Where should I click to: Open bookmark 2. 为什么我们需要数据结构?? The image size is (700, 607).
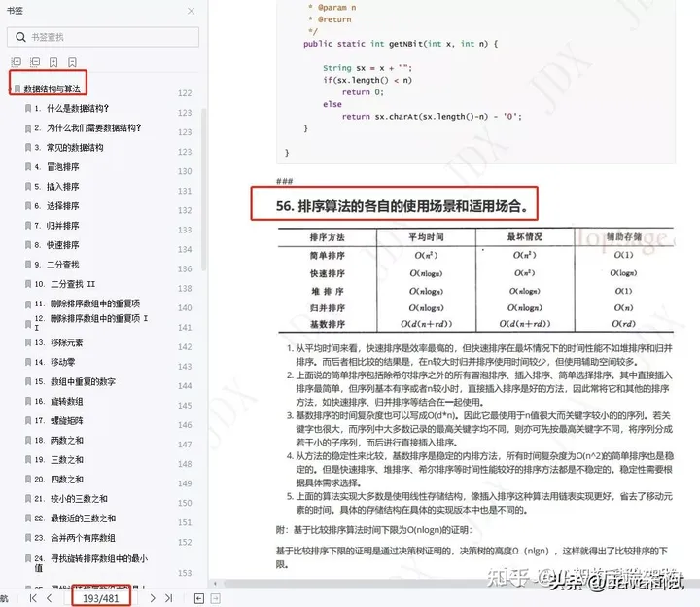click(87, 128)
